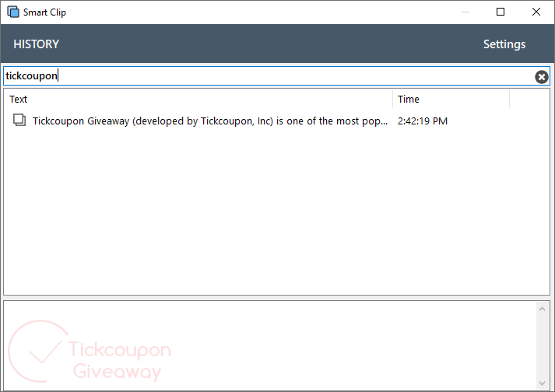Image resolution: width=555 pixels, height=392 pixels.
Task: Sort by the Time column header
Action: 451,99
